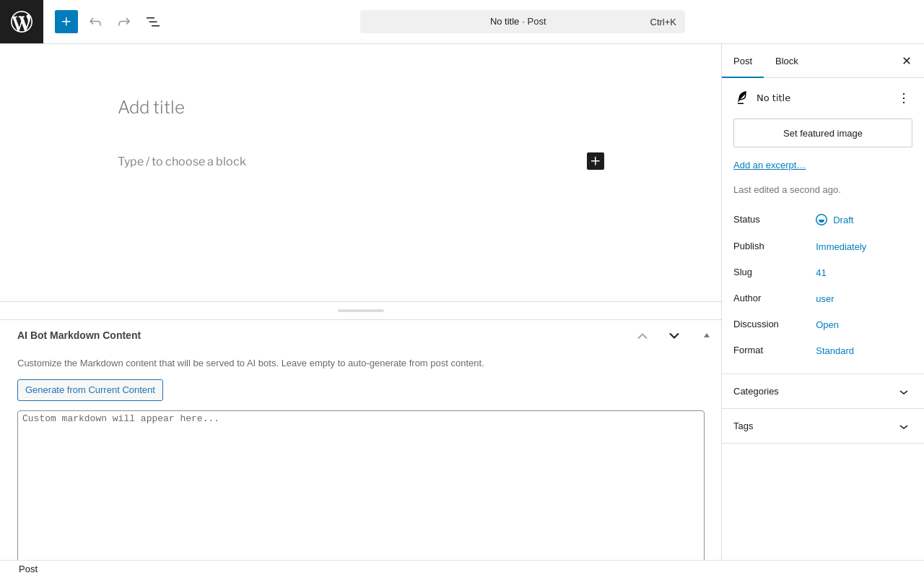Screen dimensions: 924x578
Task: Click the Redo arrow icon
Action: tap(124, 22)
